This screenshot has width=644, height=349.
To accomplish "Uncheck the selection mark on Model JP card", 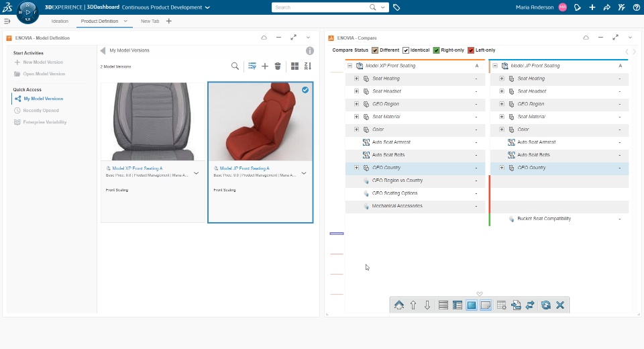I will point(305,90).
